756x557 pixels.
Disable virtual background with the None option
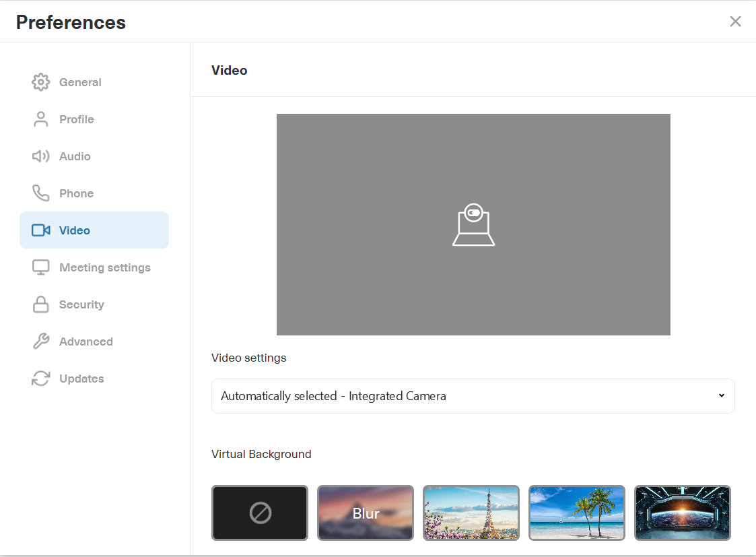259,513
